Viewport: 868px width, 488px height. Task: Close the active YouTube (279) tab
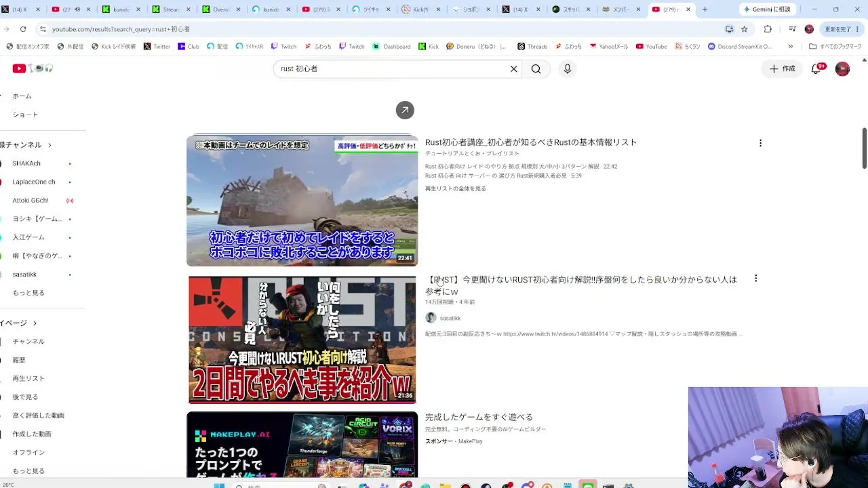(x=688, y=9)
